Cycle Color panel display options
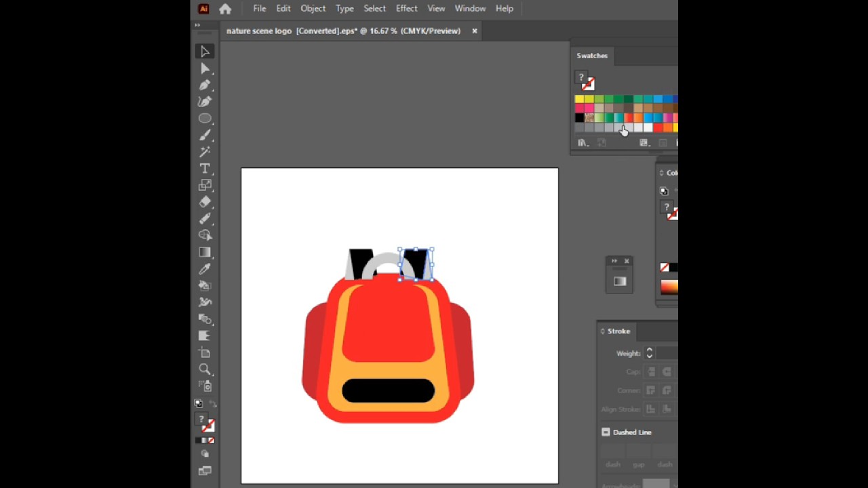The image size is (868, 488). pyautogui.click(x=661, y=173)
